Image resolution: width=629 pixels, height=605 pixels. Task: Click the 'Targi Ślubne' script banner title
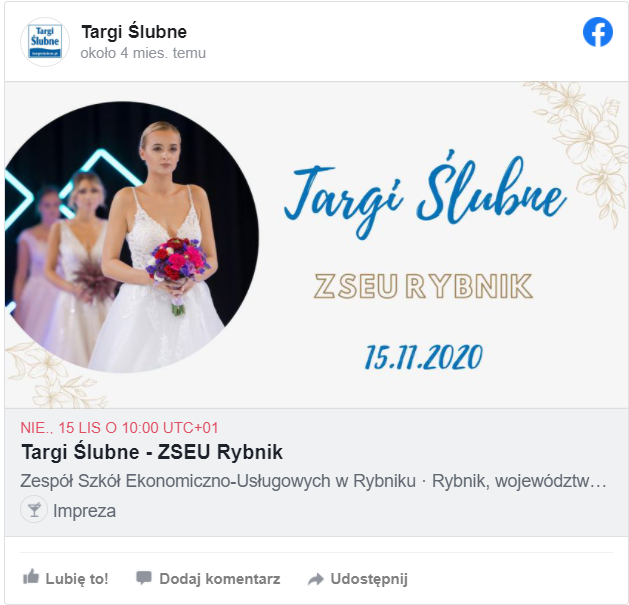pyautogui.click(x=425, y=195)
